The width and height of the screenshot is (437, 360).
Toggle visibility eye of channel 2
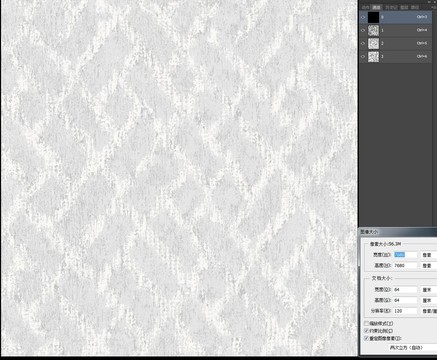point(363,43)
